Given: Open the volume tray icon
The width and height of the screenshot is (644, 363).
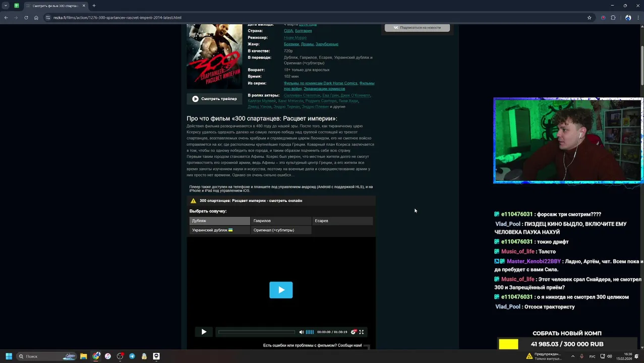Looking at the screenshot, I should click(609, 356).
